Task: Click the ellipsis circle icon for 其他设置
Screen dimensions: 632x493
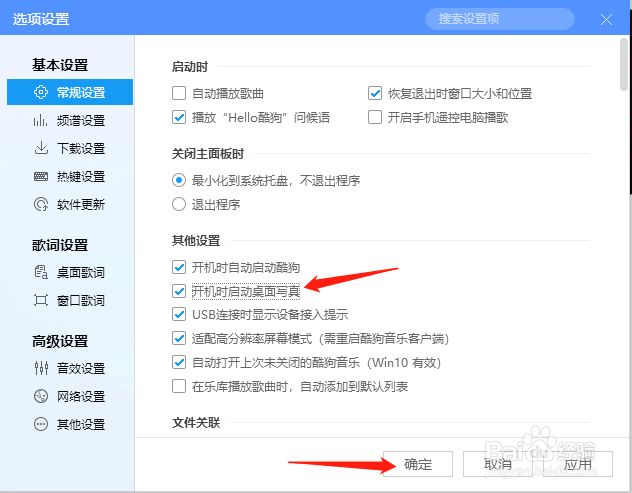Action: pos(41,424)
